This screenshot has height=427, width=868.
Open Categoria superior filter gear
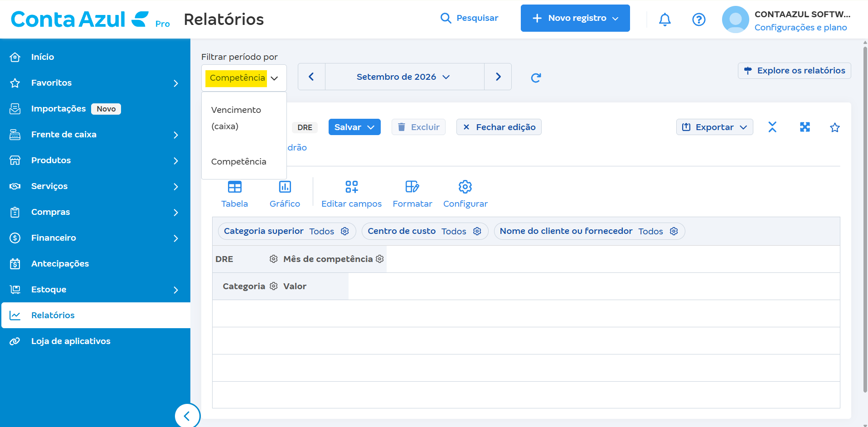click(345, 231)
